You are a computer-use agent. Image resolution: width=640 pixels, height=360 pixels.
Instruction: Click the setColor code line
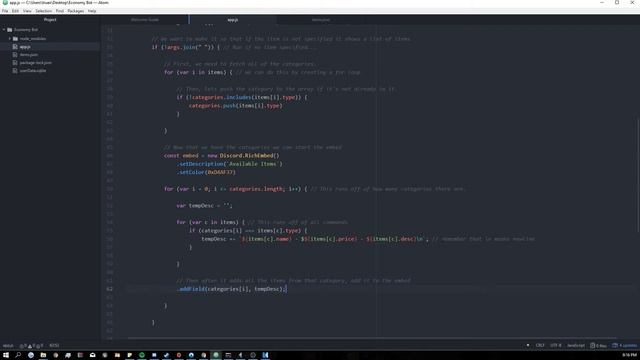(206, 172)
